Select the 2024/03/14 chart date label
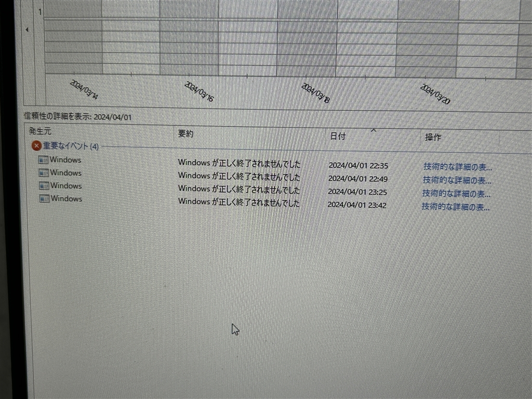Viewport: 532px width, 399px height. coord(84,90)
